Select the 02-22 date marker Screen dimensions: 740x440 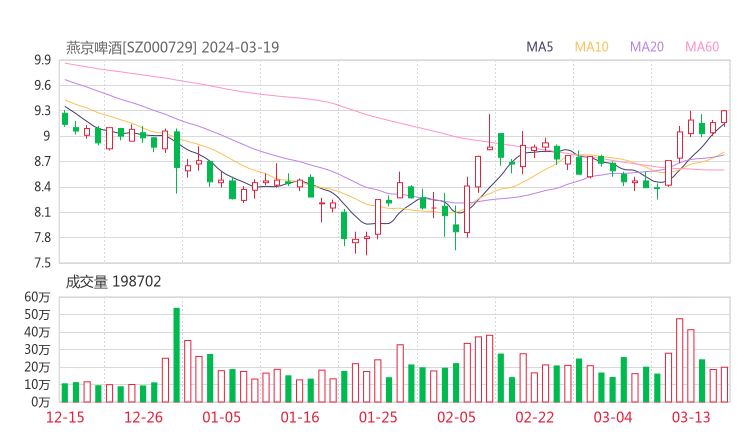click(x=535, y=417)
